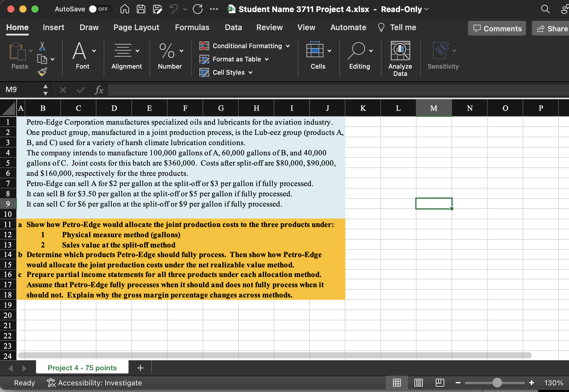569x392 pixels.
Task: Expand the Name Box dropdown arrows
Action: (45, 90)
